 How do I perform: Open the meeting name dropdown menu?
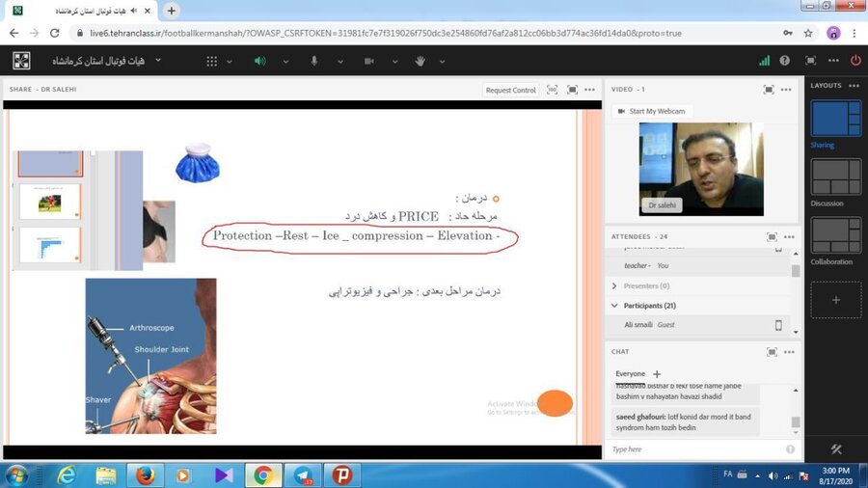pyautogui.click(x=158, y=61)
